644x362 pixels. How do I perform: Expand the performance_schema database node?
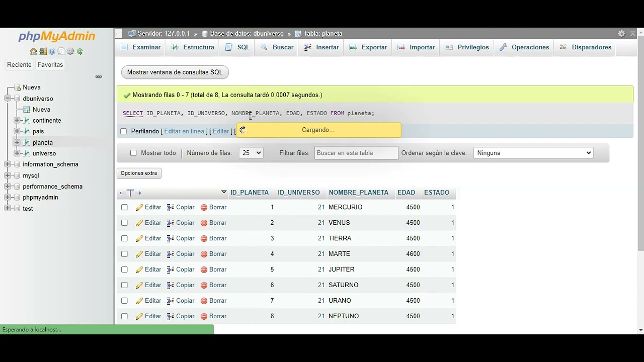tap(8, 187)
